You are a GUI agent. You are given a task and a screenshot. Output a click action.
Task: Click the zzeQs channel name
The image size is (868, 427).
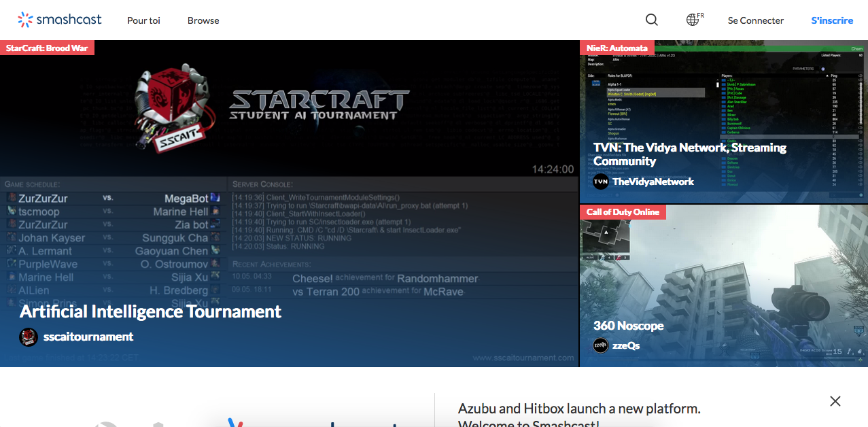tap(626, 345)
